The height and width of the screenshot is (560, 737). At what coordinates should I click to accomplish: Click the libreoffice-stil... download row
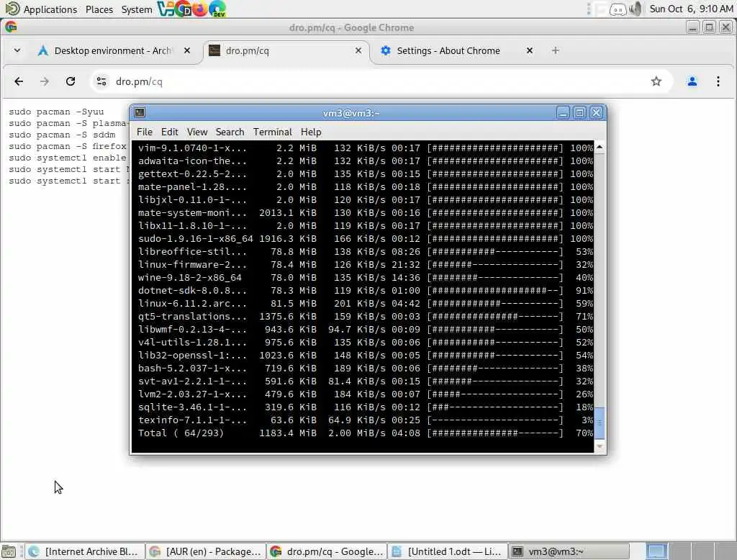click(x=365, y=251)
